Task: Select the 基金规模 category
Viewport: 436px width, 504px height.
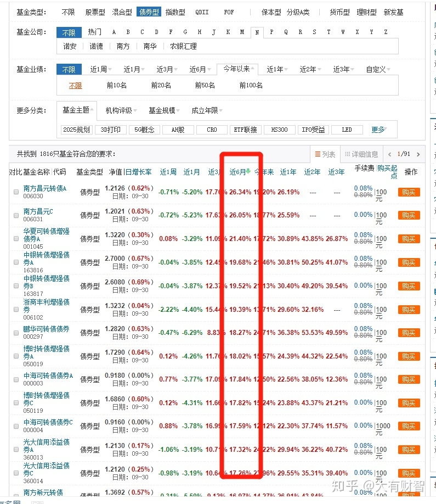Action: tap(164, 110)
